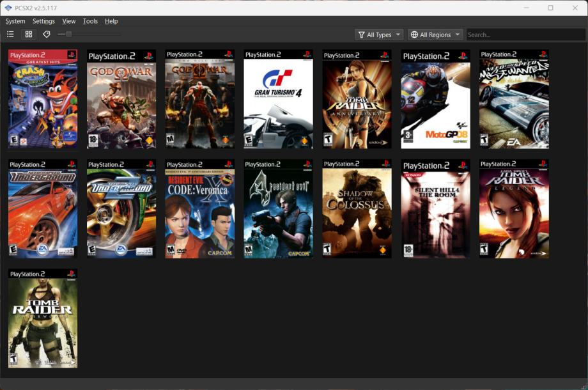The image size is (588, 390).
Task: Select Need for Speed Most Wanted cover
Action: [x=514, y=99]
